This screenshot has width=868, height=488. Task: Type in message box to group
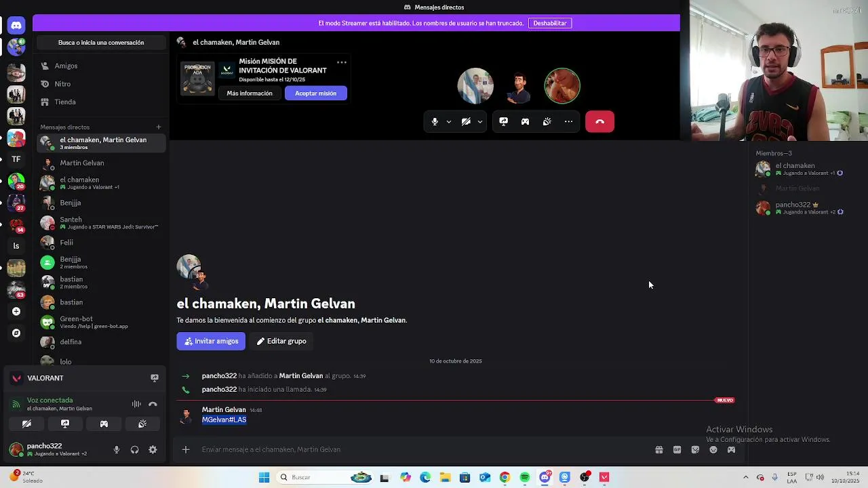point(420,449)
